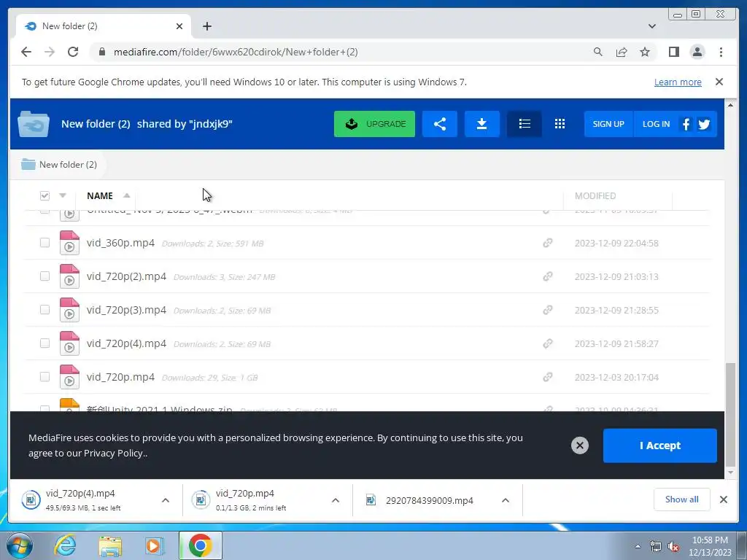Click the download folder icon

pos(481,124)
